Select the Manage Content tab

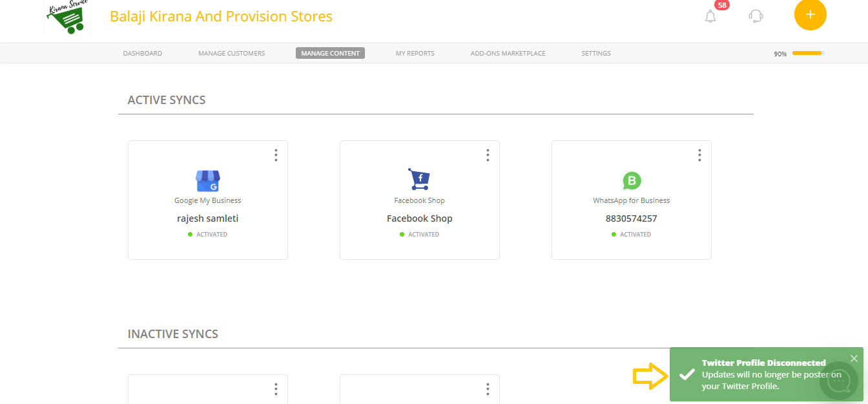331,53
